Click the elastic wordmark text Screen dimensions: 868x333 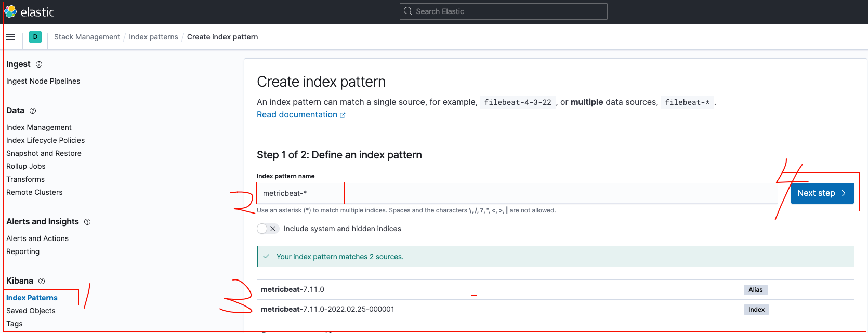click(37, 12)
